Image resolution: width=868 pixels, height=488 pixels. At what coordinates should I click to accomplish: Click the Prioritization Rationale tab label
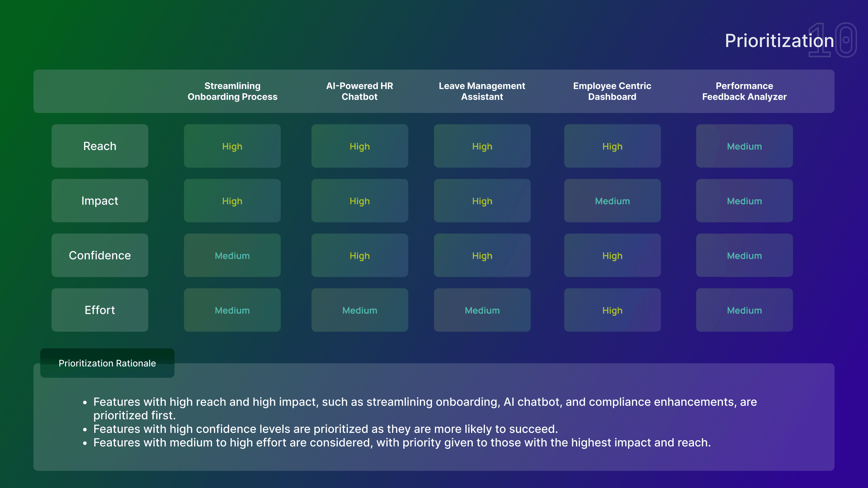[107, 363]
